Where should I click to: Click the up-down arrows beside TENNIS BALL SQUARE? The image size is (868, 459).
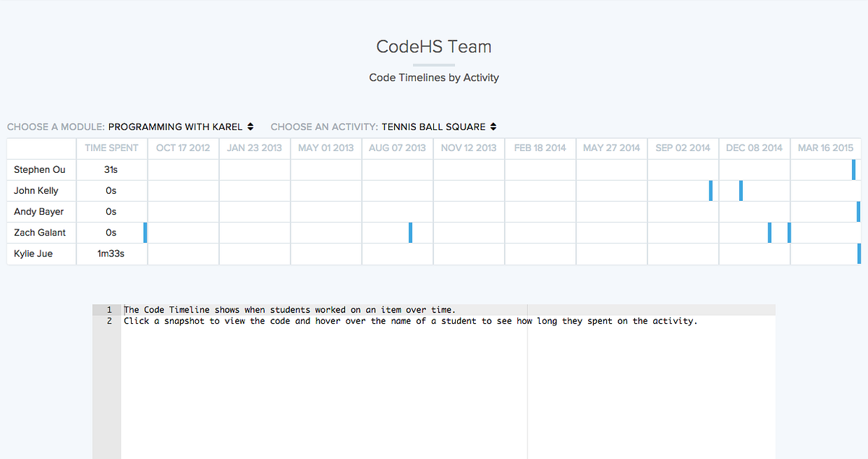[x=495, y=126]
